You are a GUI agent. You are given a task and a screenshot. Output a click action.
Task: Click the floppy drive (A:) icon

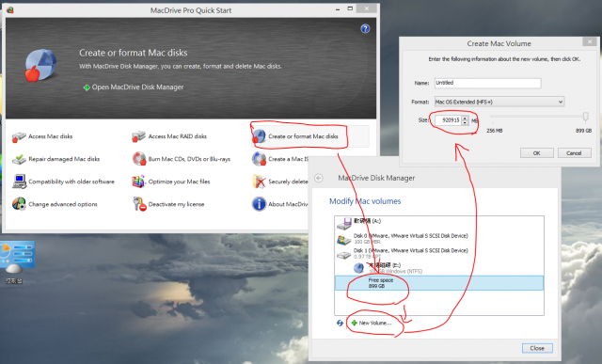(x=344, y=224)
